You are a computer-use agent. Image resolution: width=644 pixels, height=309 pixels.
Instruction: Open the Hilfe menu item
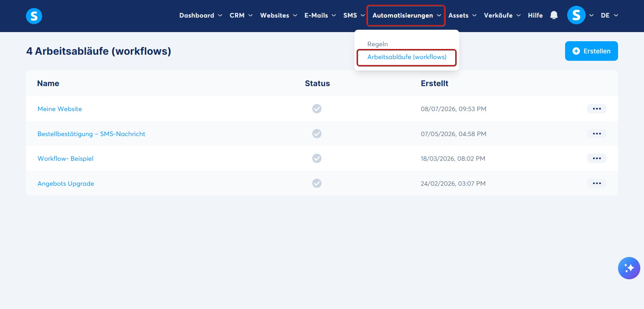[x=535, y=15]
